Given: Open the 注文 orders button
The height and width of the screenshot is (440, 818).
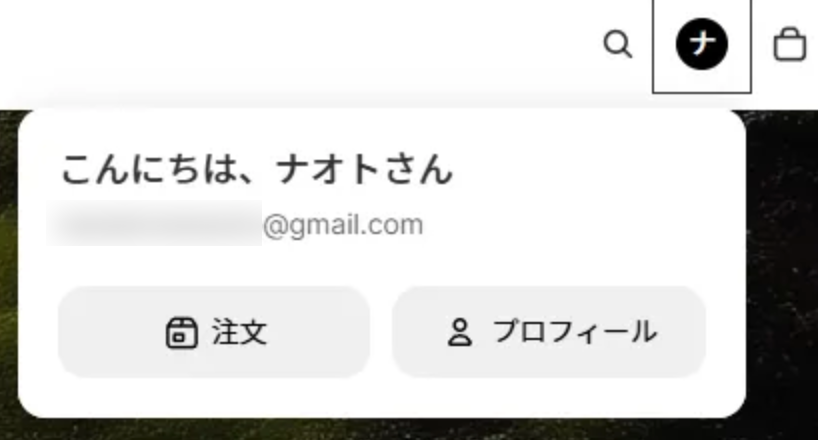Looking at the screenshot, I should click(214, 332).
